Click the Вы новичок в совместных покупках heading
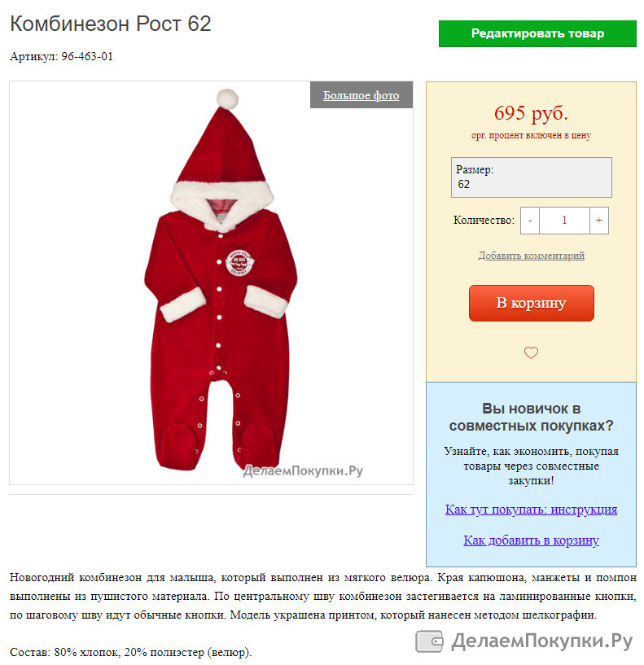 [531, 417]
